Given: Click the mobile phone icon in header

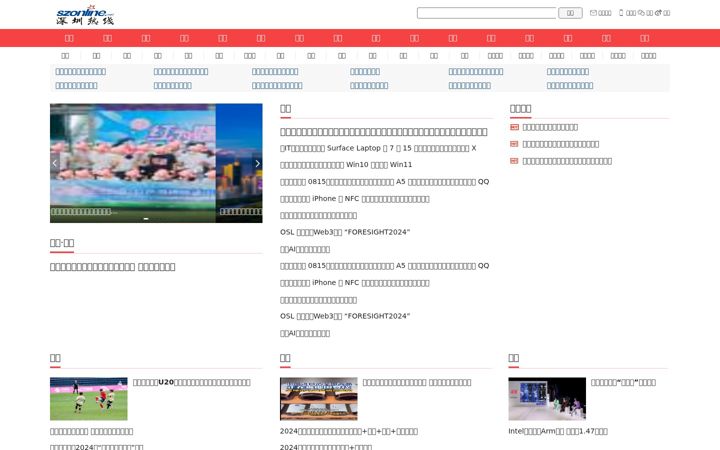Looking at the screenshot, I should point(621,13).
